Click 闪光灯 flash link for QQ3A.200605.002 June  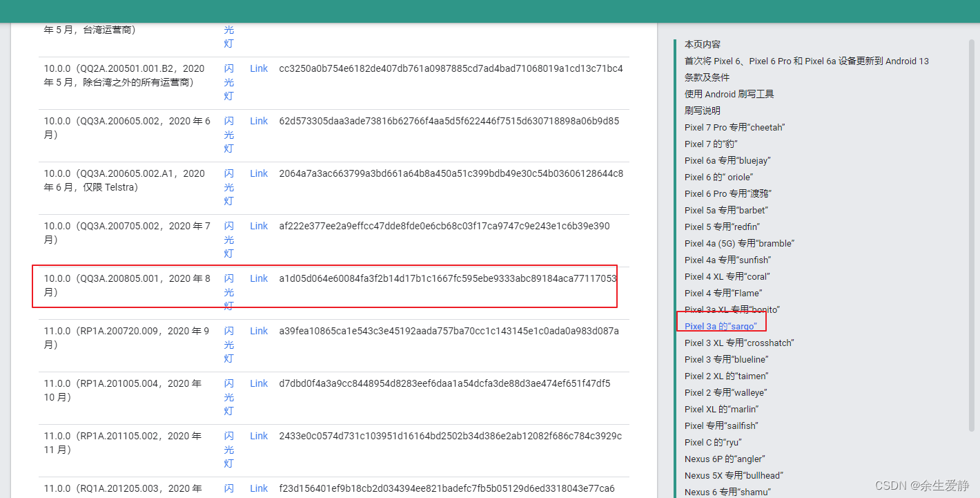click(x=229, y=135)
